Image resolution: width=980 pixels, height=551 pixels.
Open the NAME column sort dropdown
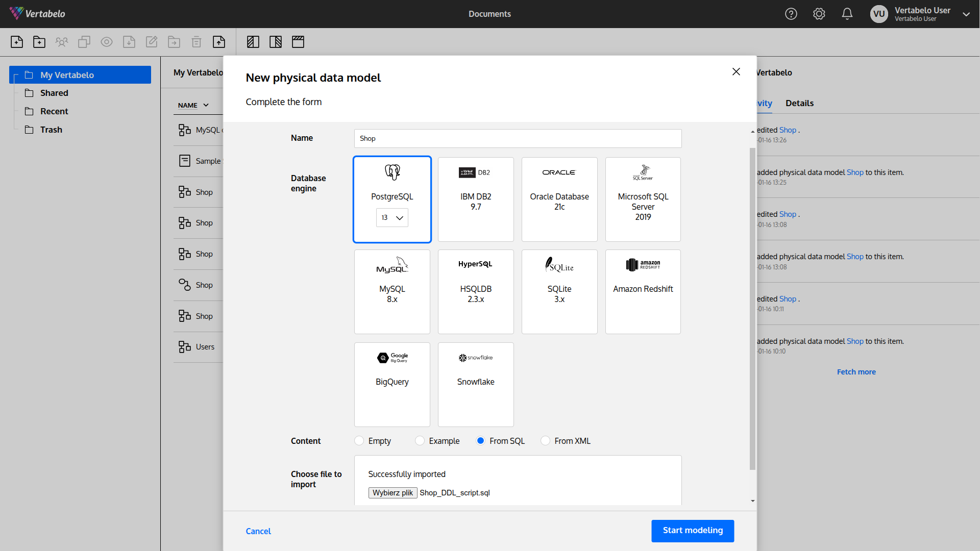(205, 105)
